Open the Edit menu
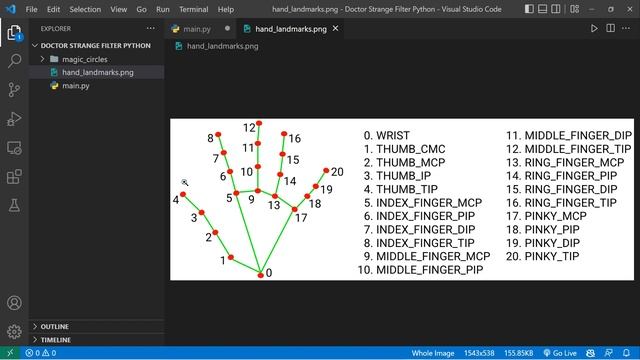 point(53,9)
